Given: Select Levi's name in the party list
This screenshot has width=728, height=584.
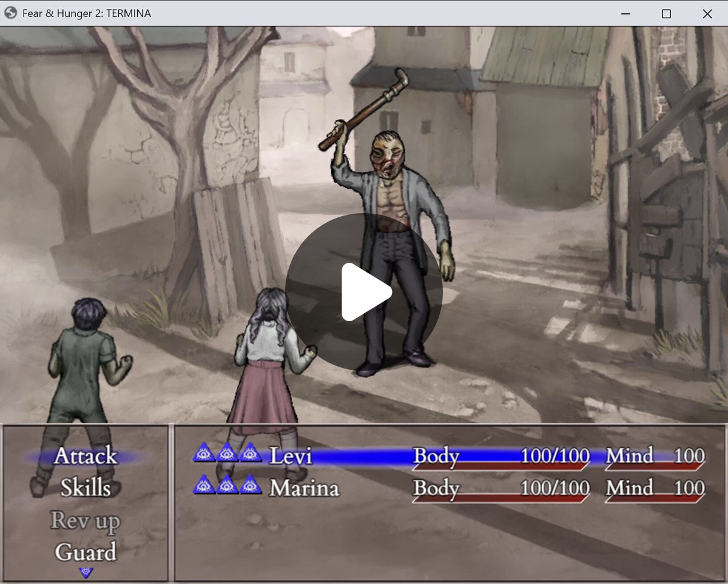Looking at the screenshot, I should pos(291,455).
